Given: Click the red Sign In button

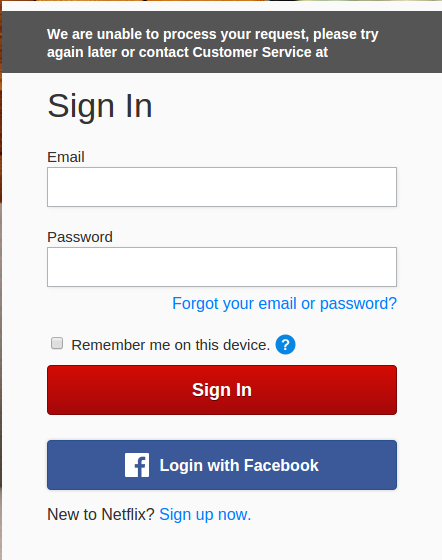Looking at the screenshot, I should click(x=222, y=390).
